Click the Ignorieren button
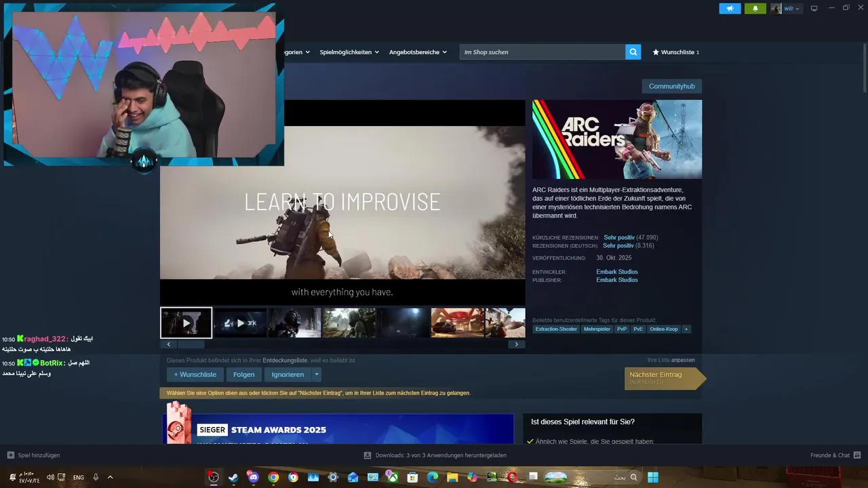868x488 pixels. (x=288, y=374)
